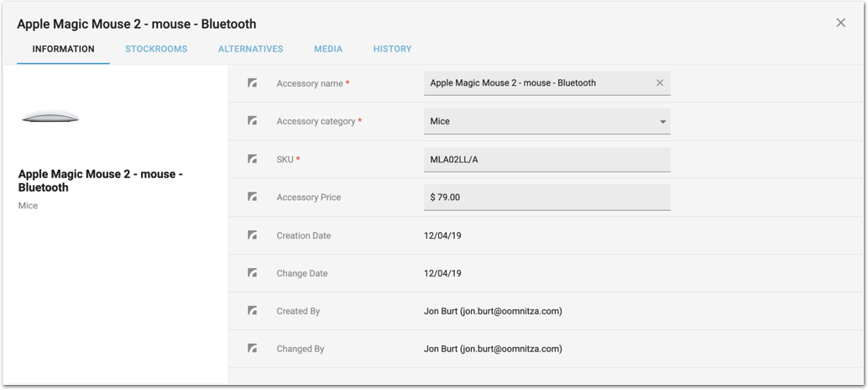Click the field icon beside Change Date
The height and width of the screenshot is (390, 868).
(x=252, y=273)
